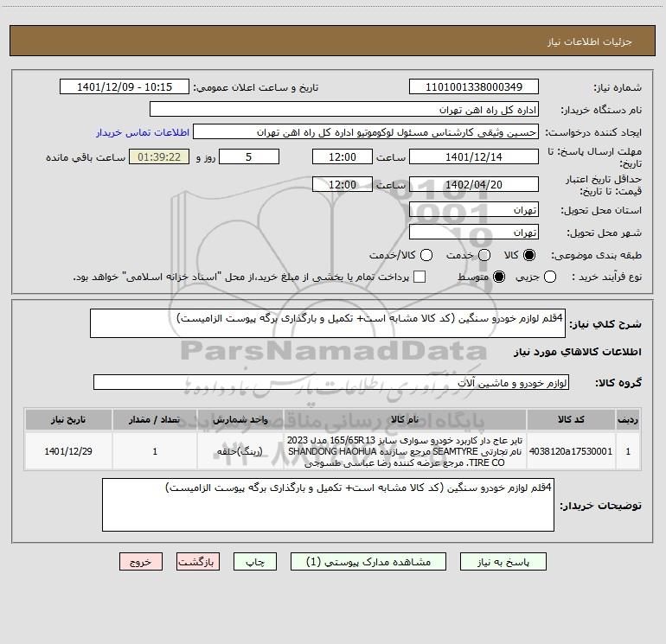Click the چاپ print button
The width and height of the screenshot is (666, 644).
(x=255, y=562)
